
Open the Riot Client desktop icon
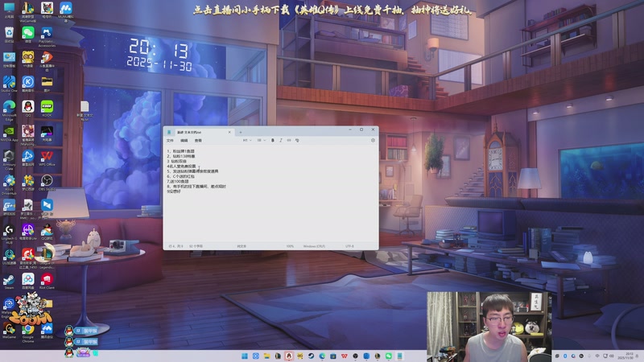click(47, 282)
